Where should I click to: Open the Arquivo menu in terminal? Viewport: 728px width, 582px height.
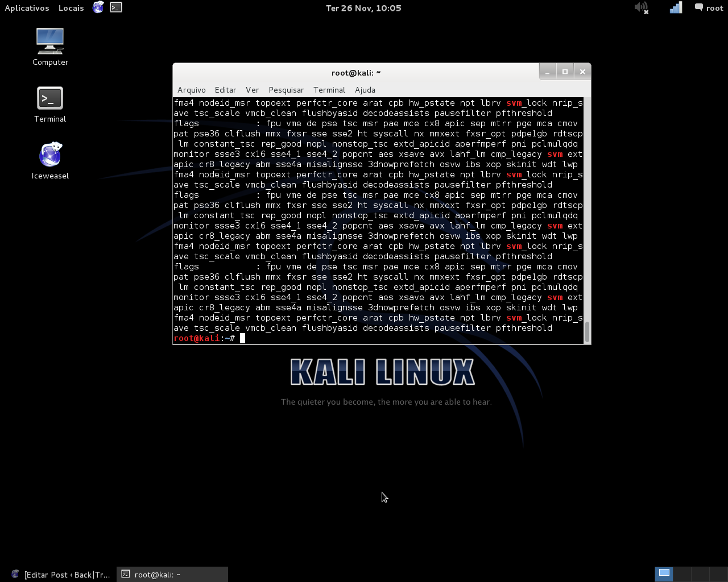click(x=191, y=90)
